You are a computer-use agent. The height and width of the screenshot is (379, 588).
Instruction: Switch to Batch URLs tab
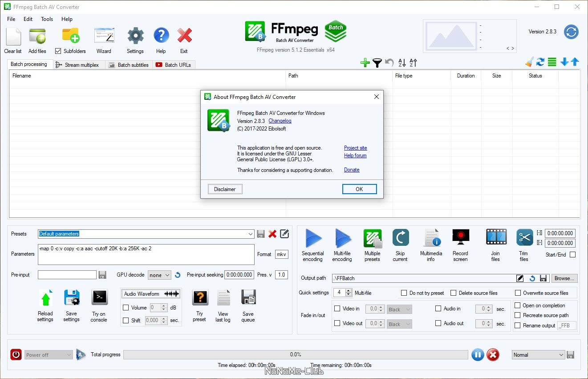[174, 65]
